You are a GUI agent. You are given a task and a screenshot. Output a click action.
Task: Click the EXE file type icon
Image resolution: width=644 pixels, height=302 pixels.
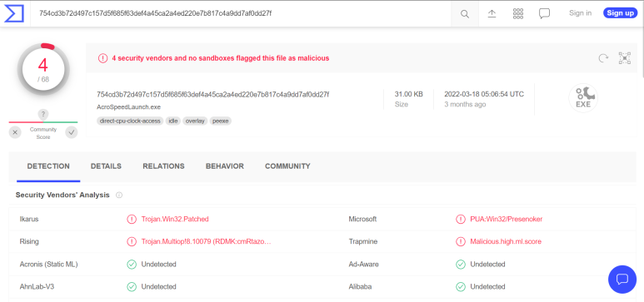click(x=583, y=98)
